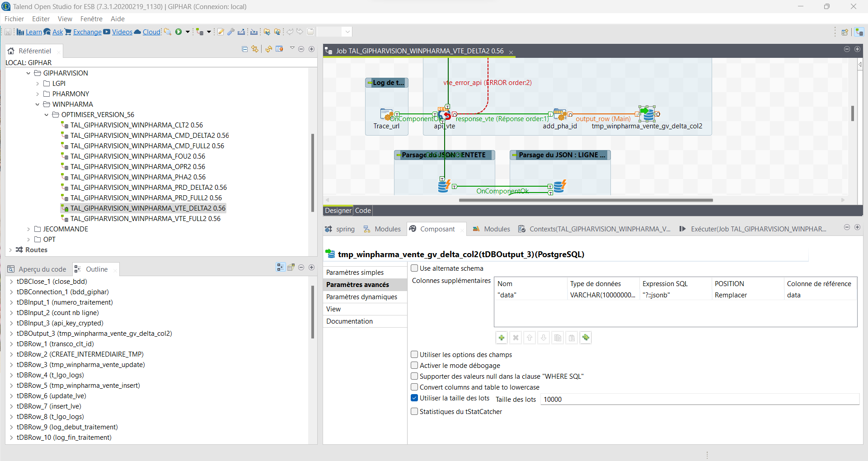Enable Use alternate schema checkbox

(414, 268)
